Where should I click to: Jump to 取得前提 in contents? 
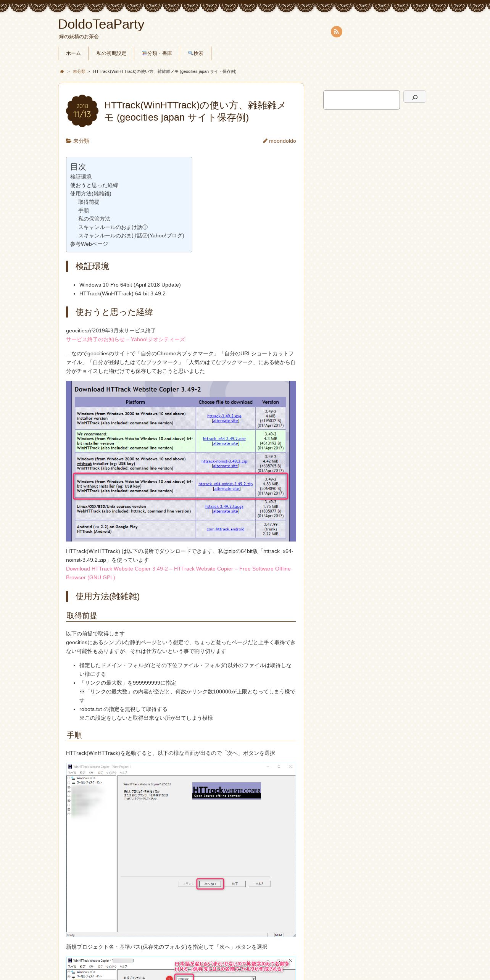tap(89, 202)
